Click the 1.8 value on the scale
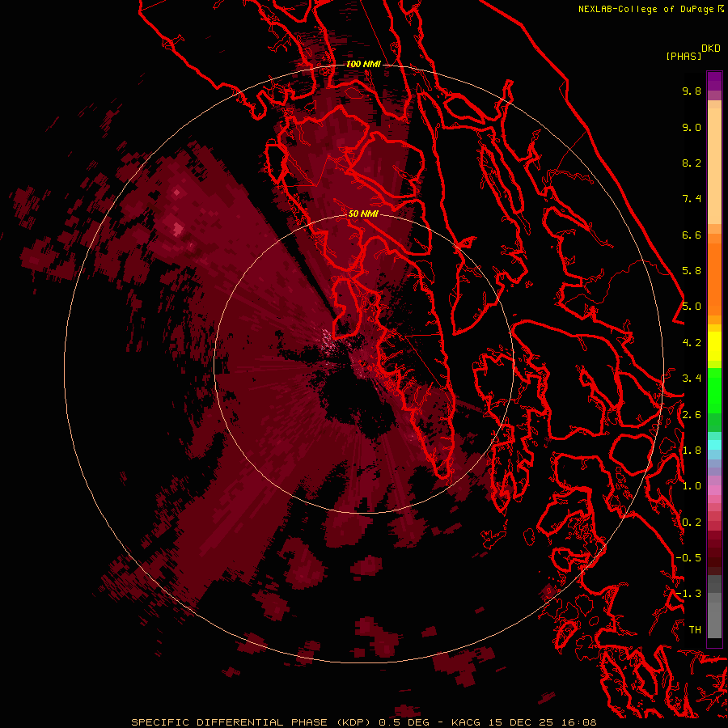This screenshot has width=728, height=728. pos(692,451)
